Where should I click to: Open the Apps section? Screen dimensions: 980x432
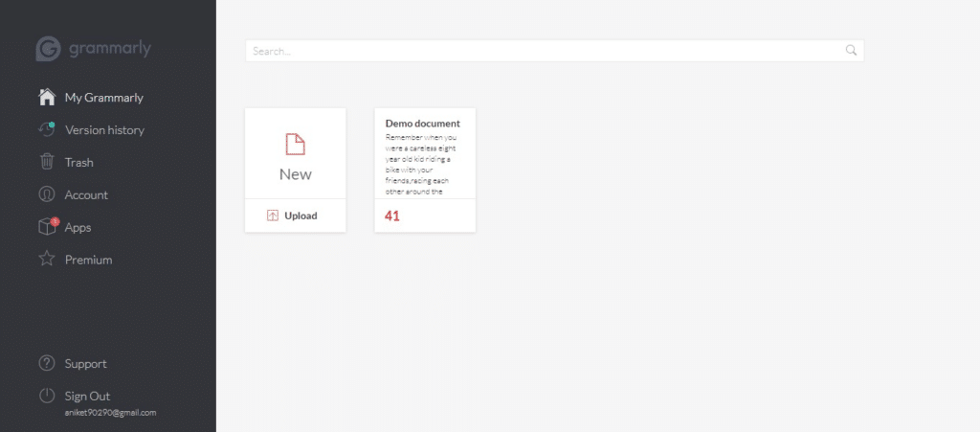pyautogui.click(x=78, y=228)
